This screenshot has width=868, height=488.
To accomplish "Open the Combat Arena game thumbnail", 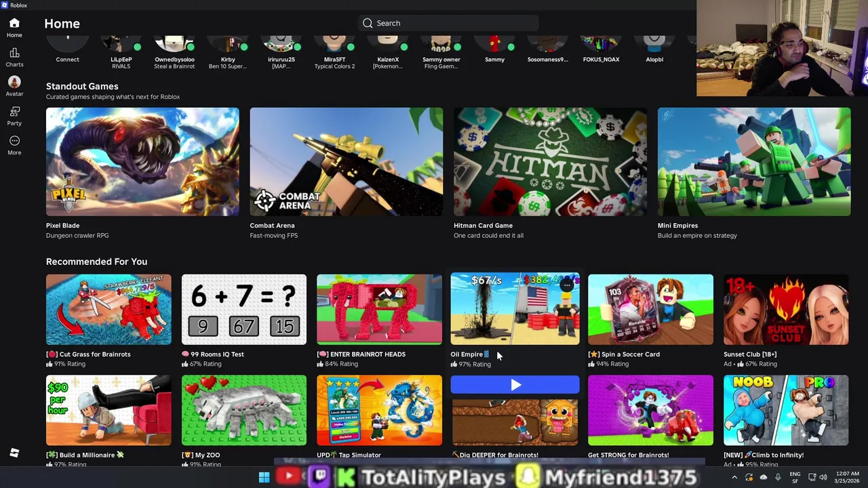I will [347, 162].
